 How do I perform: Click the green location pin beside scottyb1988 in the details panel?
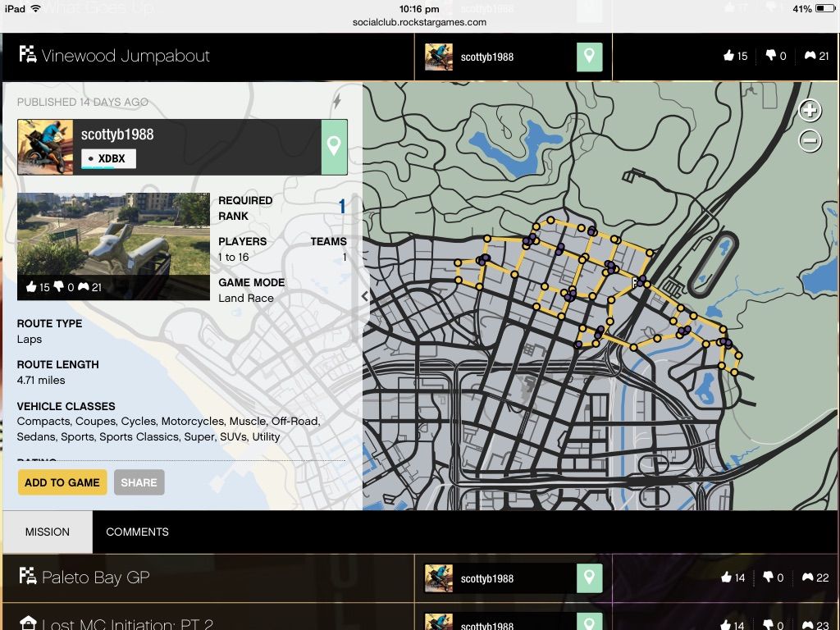334,147
